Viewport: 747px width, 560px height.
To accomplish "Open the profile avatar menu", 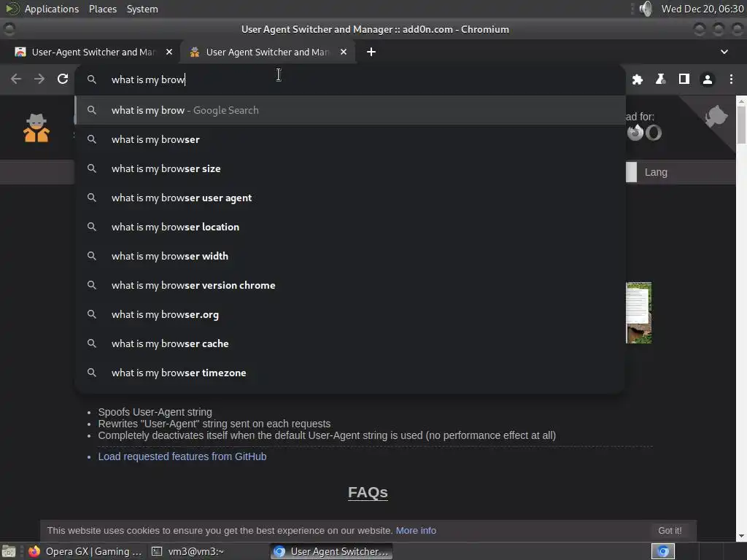I will pyautogui.click(x=708, y=79).
